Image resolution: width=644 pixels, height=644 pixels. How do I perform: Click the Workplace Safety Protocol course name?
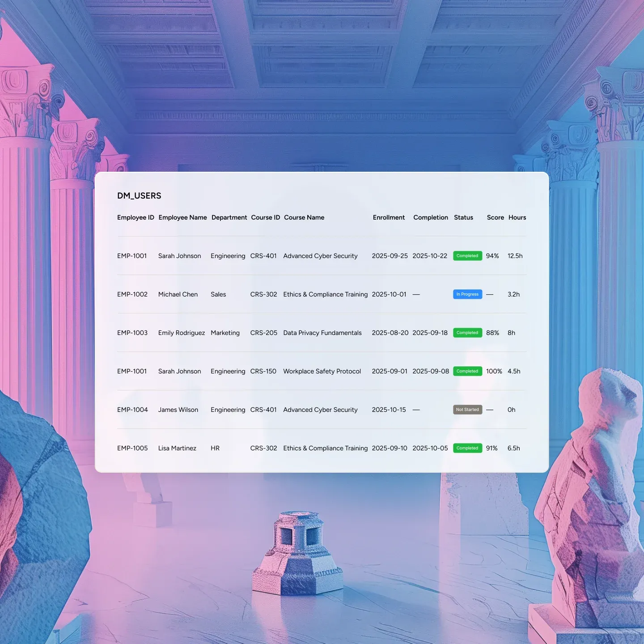pos(322,371)
